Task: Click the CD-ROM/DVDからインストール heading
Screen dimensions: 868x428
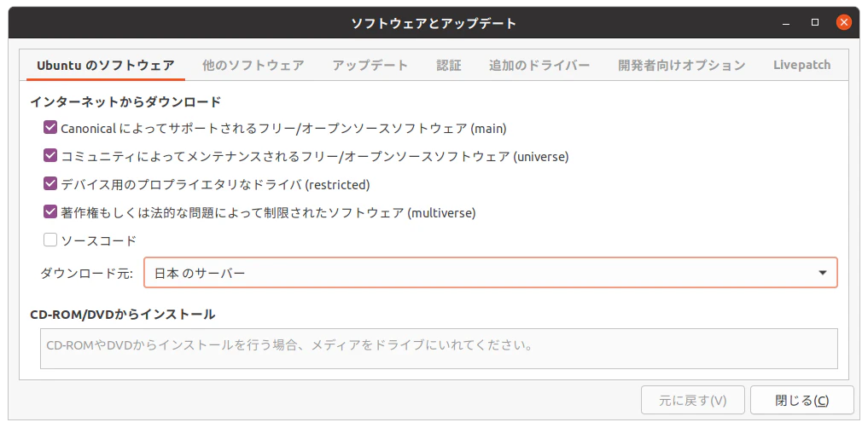Action: pos(123,315)
